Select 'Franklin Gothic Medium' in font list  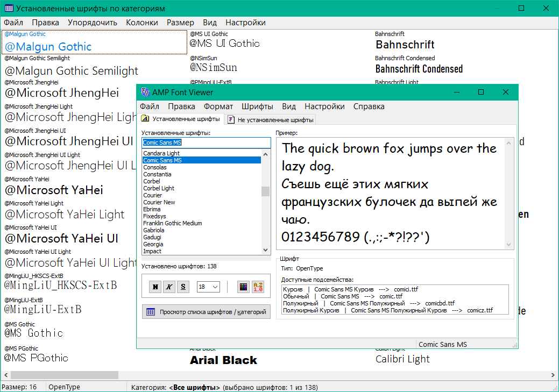coord(201,223)
